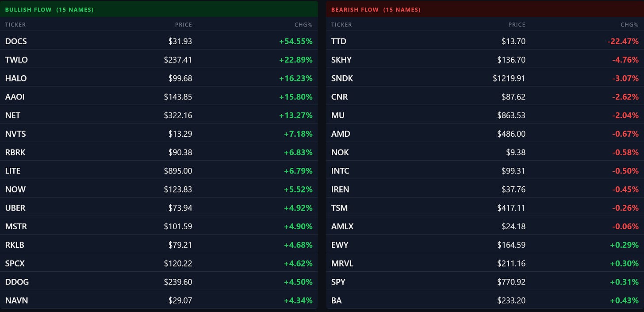
Task: Click the NOW ticker
Action: 15,189
